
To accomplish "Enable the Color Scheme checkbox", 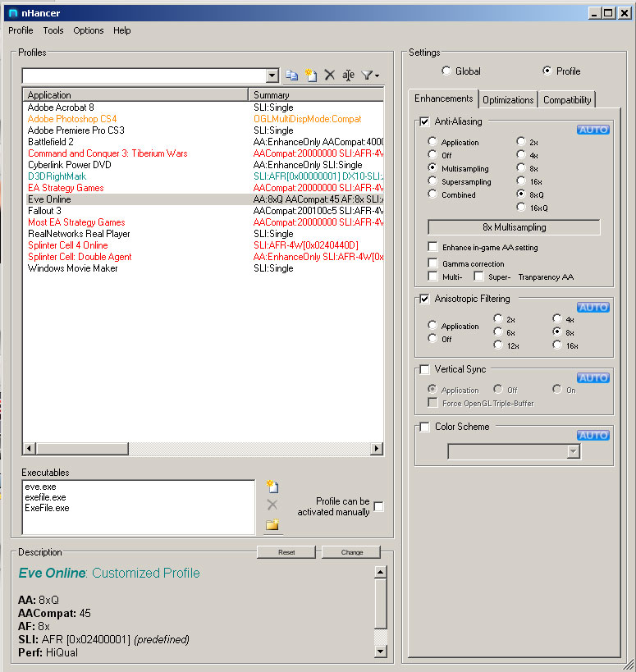I will point(424,427).
